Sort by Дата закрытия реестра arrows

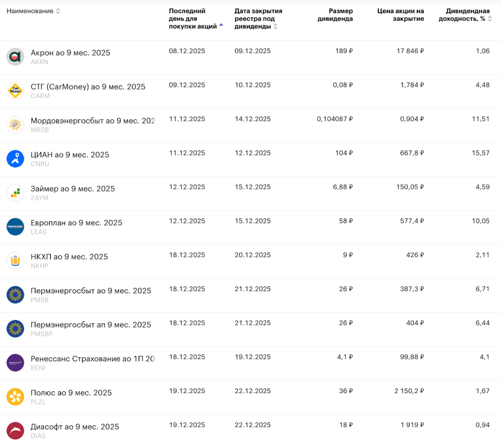(275, 26)
